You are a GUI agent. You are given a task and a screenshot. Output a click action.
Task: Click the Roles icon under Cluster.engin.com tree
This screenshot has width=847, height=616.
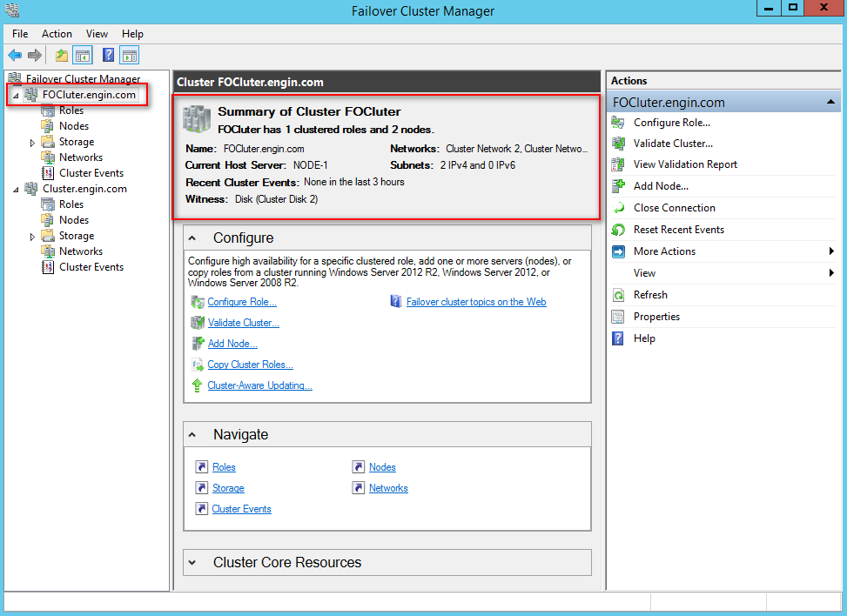[48, 204]
